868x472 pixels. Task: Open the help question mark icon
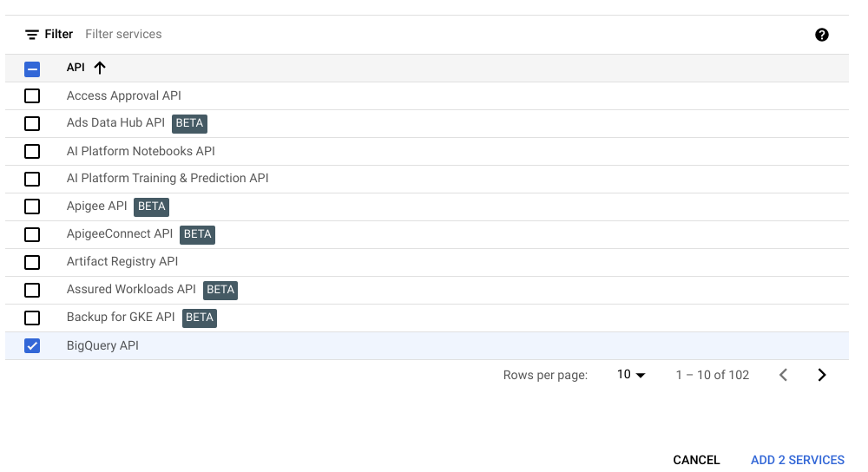point(821,35)
